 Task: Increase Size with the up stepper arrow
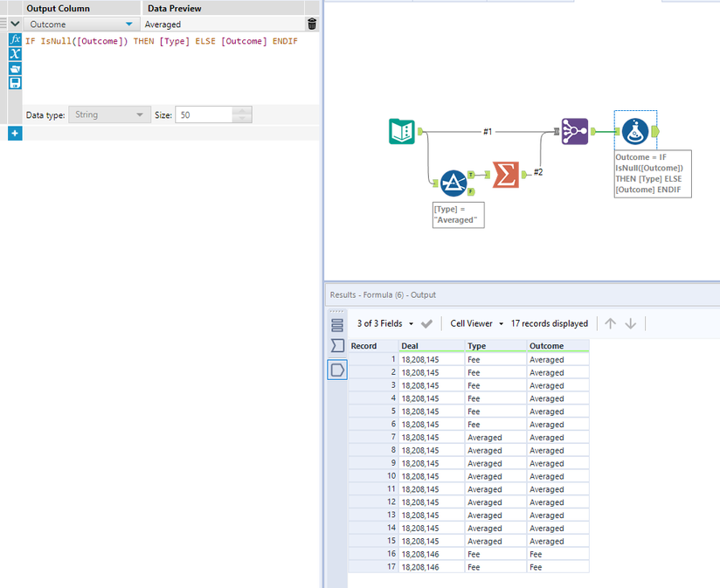(x=242, y=111)
